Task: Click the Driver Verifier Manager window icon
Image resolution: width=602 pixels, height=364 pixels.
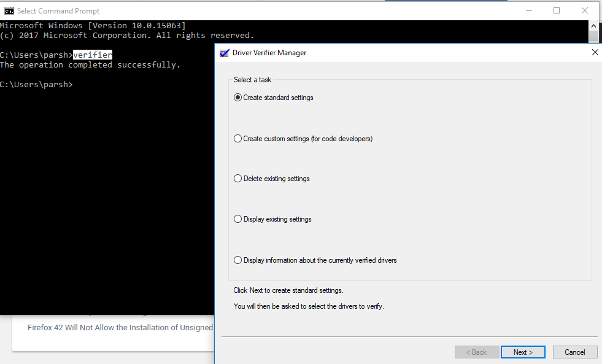Action: click(x=225, y=53)
